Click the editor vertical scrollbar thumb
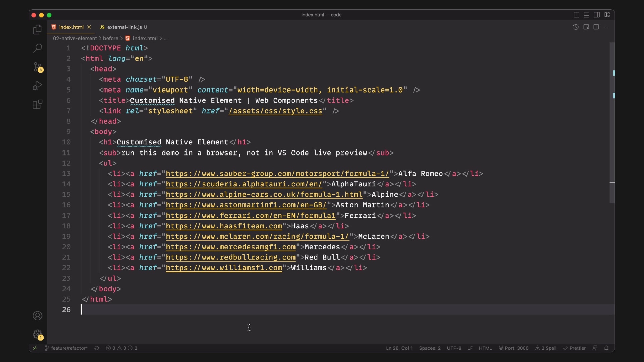Viewport: 644px width, 362px height. tap(612, 122)
